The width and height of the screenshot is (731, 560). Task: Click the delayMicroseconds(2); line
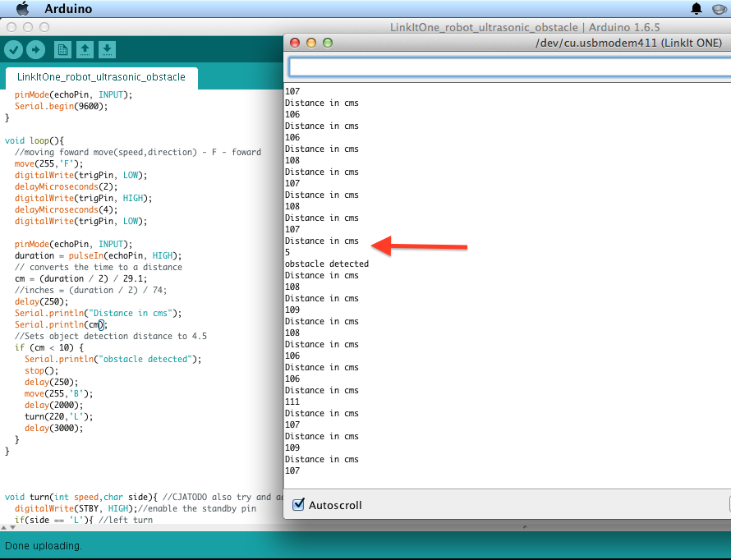click(66, 186)
